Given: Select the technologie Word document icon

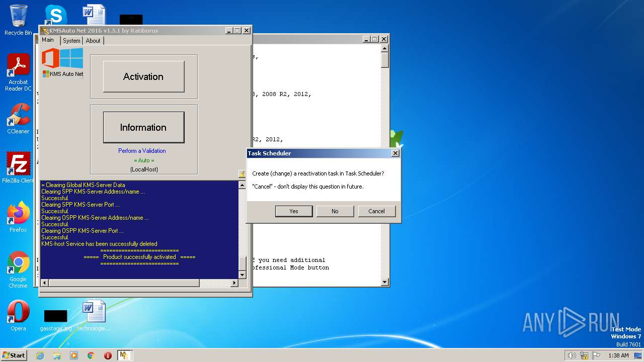Looking at the screenshot, I should 94,315.
